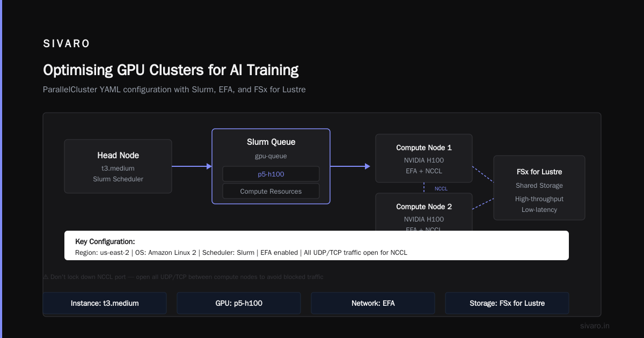Image resolution: width=644 pixels, height=338 pixels.
Task: Click the warning triangle before the NCCL port note
Action: pyautogui.click(x=46, y=277)
